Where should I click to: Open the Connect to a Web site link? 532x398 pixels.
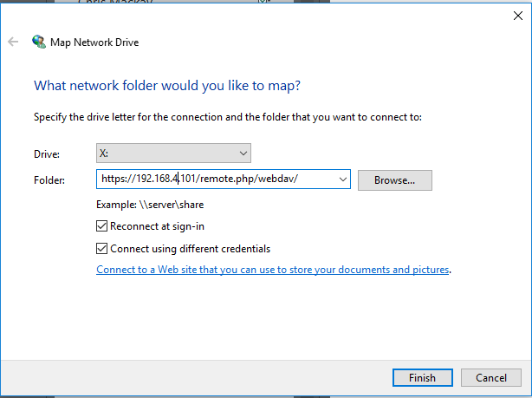[x=272, y=270]
